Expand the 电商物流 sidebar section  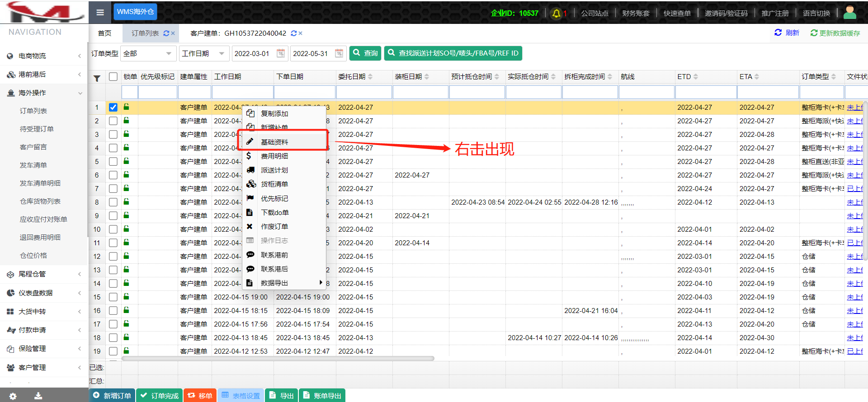[44, 56]
